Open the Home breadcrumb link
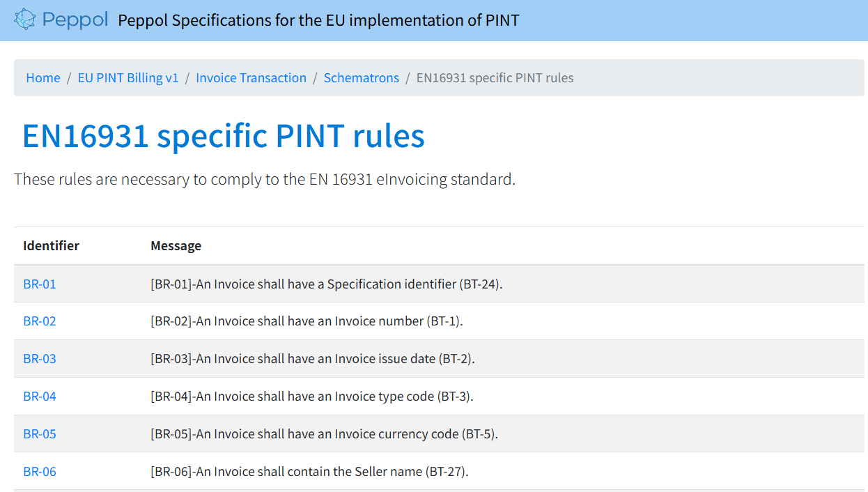 (x=43, y=77)
